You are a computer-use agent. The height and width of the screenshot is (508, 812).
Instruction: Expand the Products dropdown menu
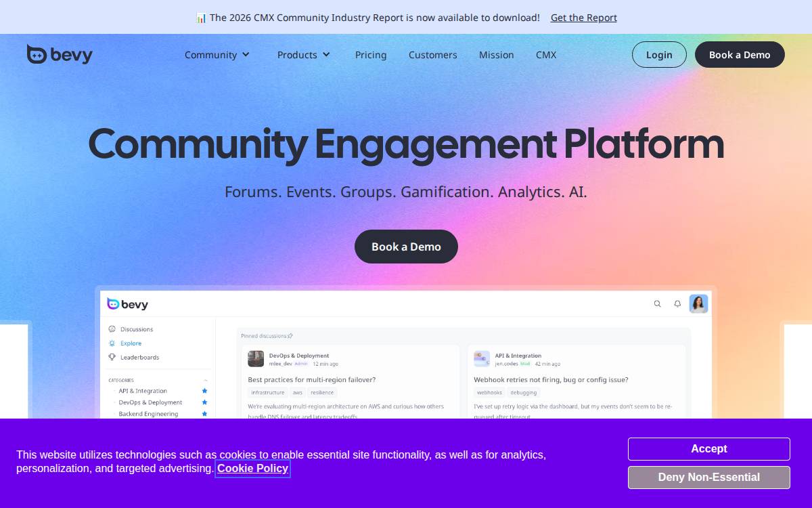point(304,55)
